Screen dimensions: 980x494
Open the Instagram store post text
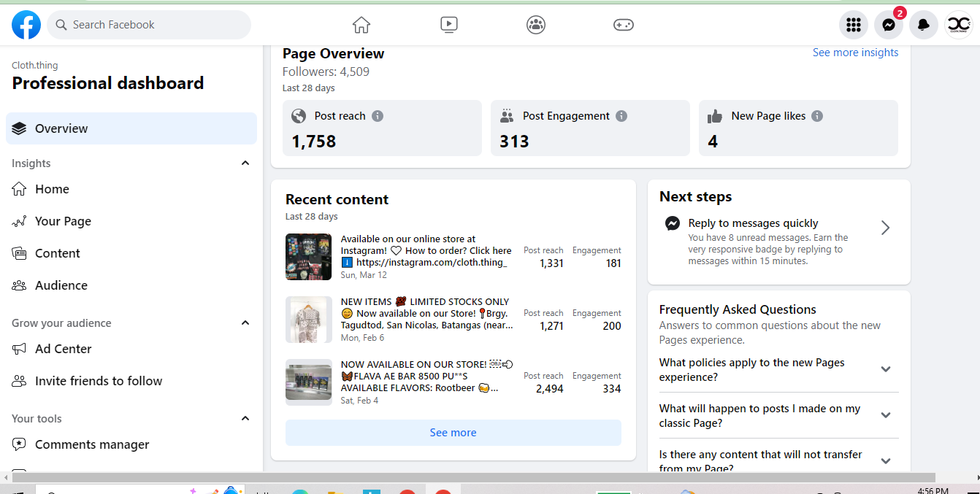coord(426,250)
